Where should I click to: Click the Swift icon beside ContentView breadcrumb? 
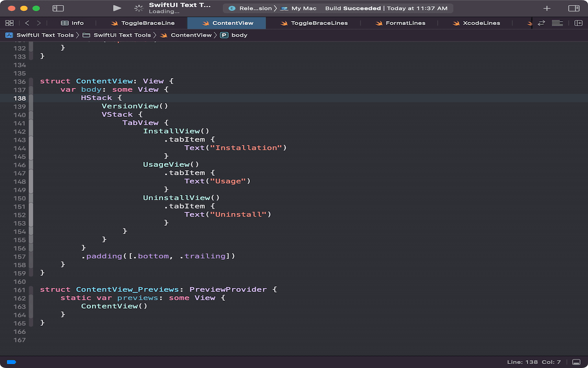(x=164, y=35)
